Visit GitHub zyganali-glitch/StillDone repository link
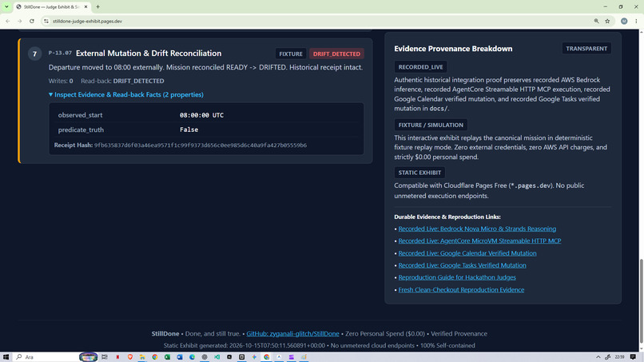Screen dimensions: 644x362 pos(292,334)
